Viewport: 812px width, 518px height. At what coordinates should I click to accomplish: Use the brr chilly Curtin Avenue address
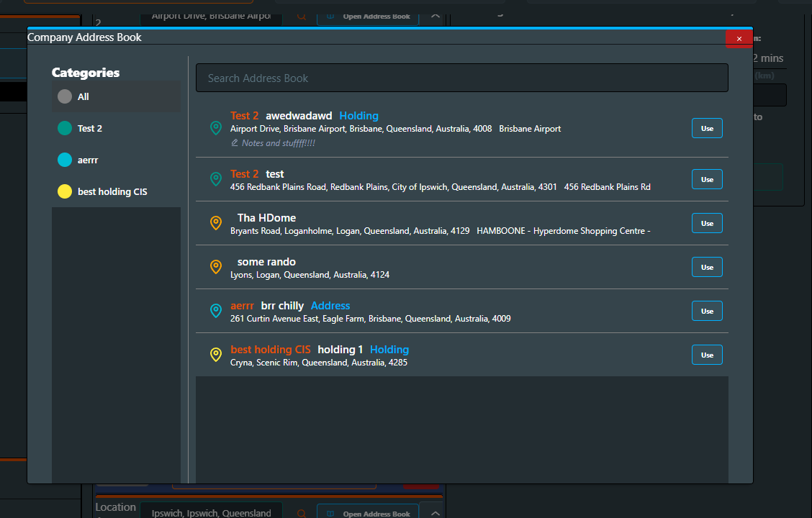[x=707, y=311]
